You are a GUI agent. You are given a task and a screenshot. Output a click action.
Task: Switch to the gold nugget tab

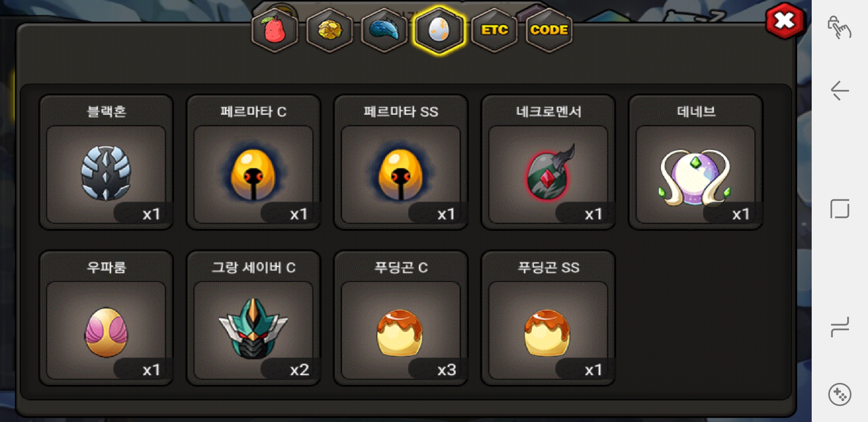[x=330, y=30]
